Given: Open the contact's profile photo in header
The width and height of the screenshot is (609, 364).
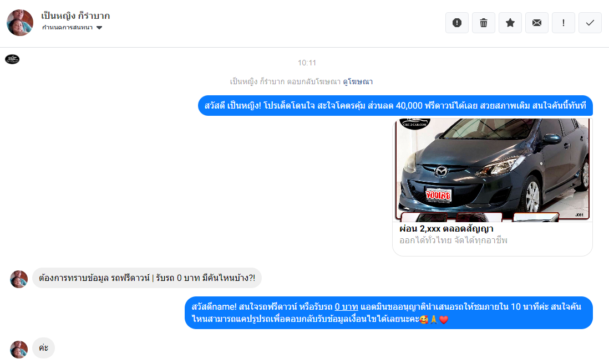Looking at the screenshot, I should (20, 23).
